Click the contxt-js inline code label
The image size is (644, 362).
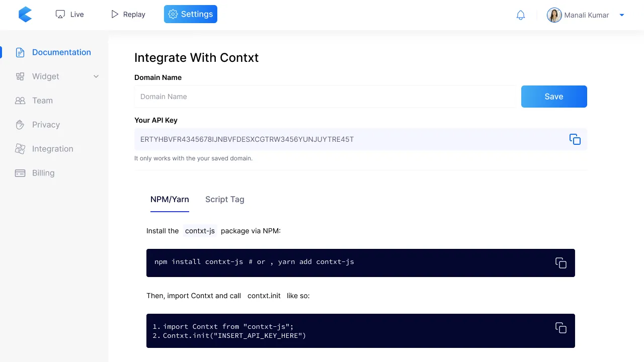tap(200, 231)
